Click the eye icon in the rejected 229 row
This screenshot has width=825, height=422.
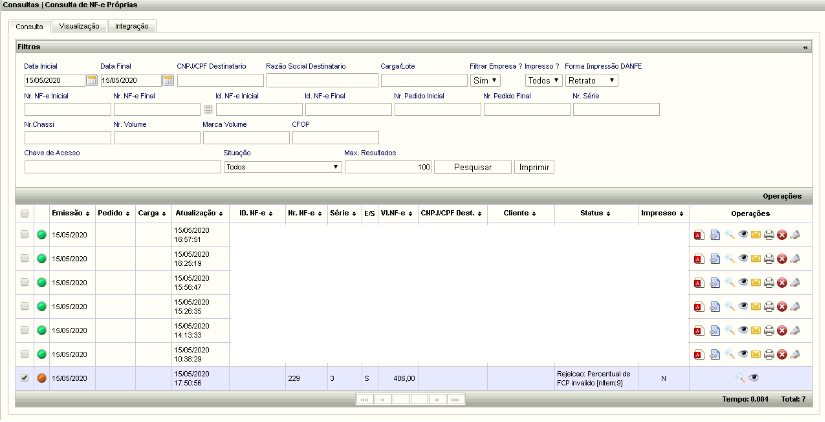point(753,377)
